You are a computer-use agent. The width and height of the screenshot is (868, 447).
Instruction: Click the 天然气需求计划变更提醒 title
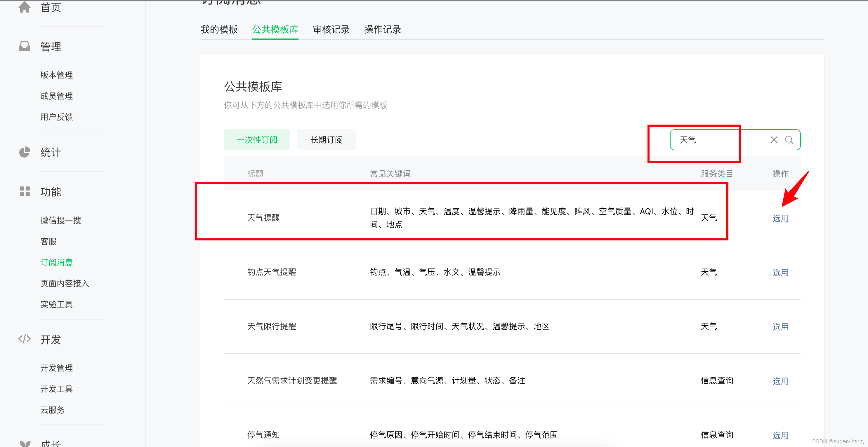coord(292,380)
